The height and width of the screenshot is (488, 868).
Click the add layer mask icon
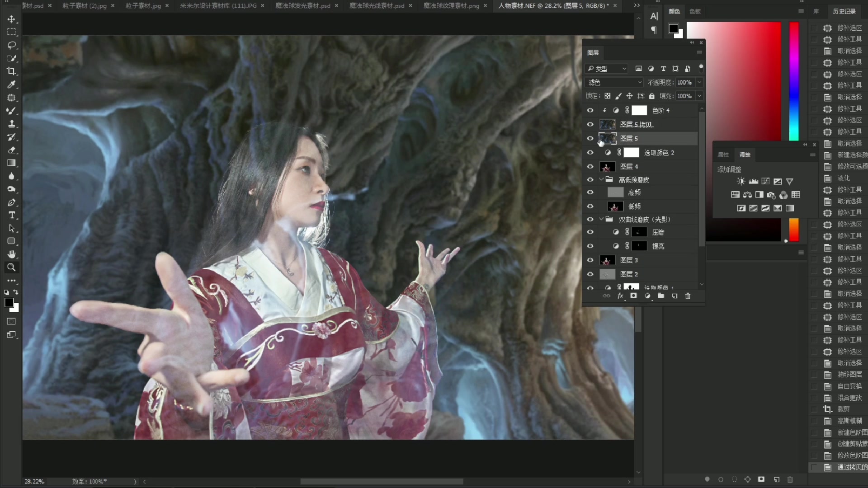point(633,296)
